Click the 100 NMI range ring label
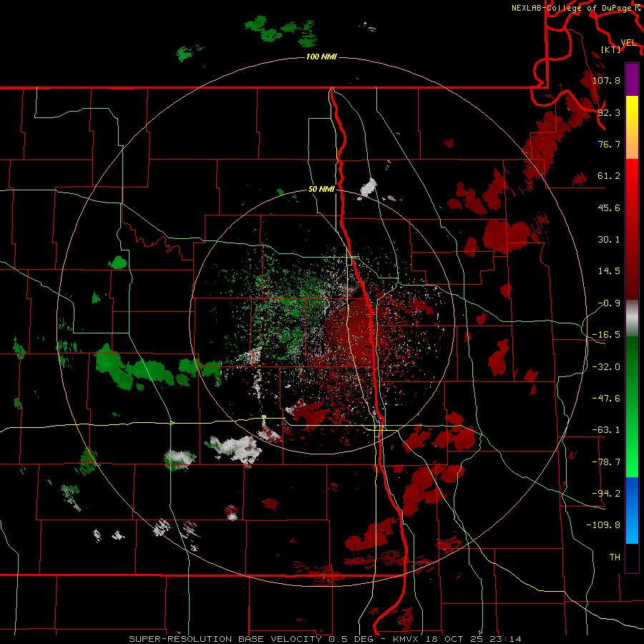Viewport: 644px width, 644px height. coord(321,57)
